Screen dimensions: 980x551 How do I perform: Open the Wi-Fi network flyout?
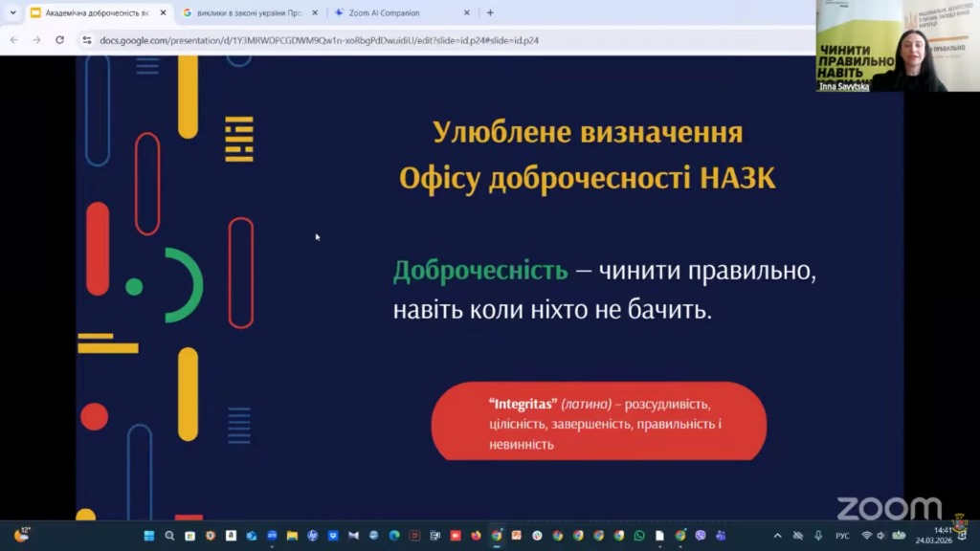click(x=866, y=536)
